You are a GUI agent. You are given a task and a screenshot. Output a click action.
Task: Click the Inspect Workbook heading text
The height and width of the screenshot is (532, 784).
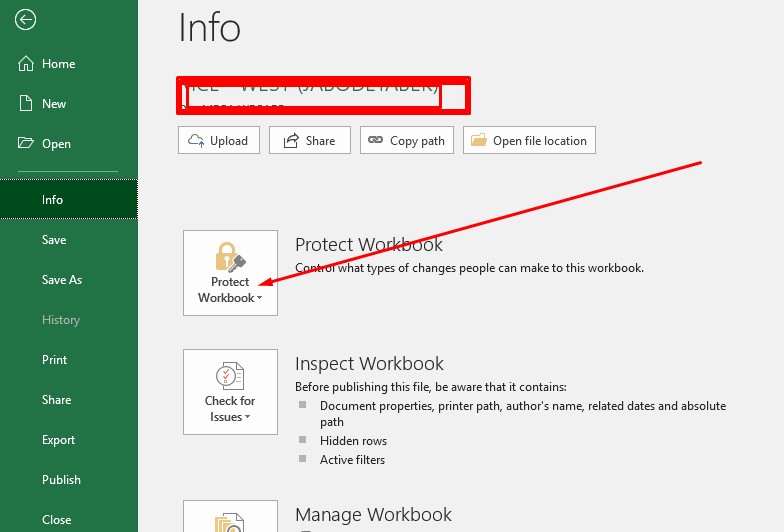pyautogui.click(x=369, y=364)
